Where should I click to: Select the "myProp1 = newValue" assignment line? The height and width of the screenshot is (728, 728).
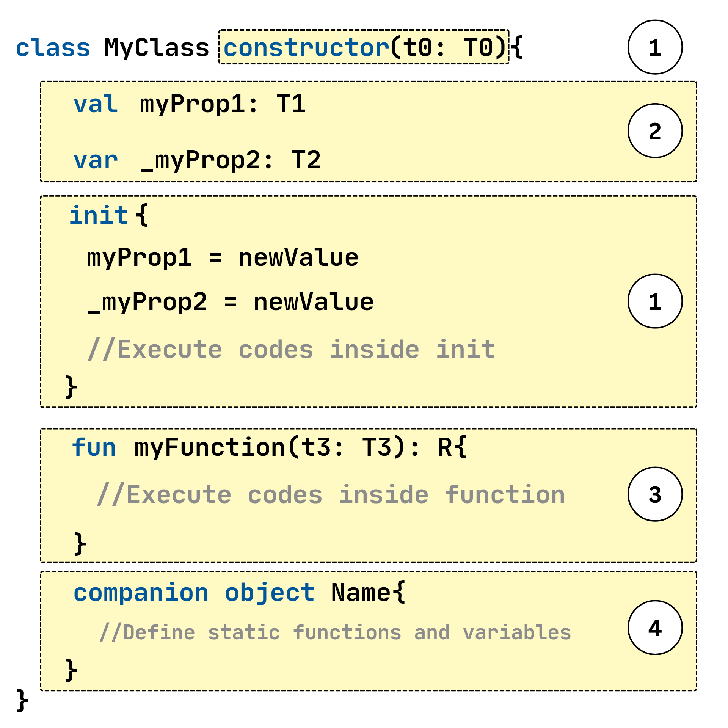click(223, 258)
